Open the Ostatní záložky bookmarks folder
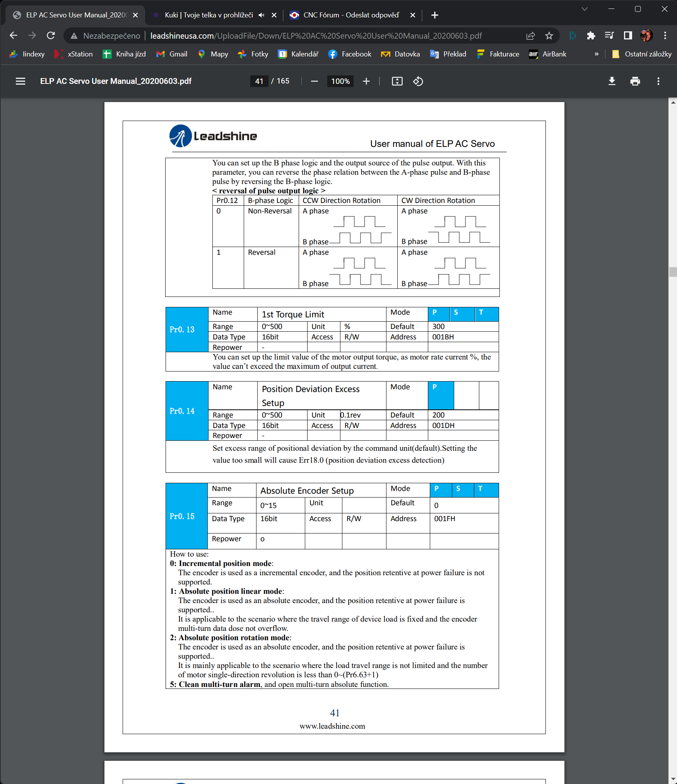Image resolution: width=677 pixels, height=784 pixels. click(642, 54)
